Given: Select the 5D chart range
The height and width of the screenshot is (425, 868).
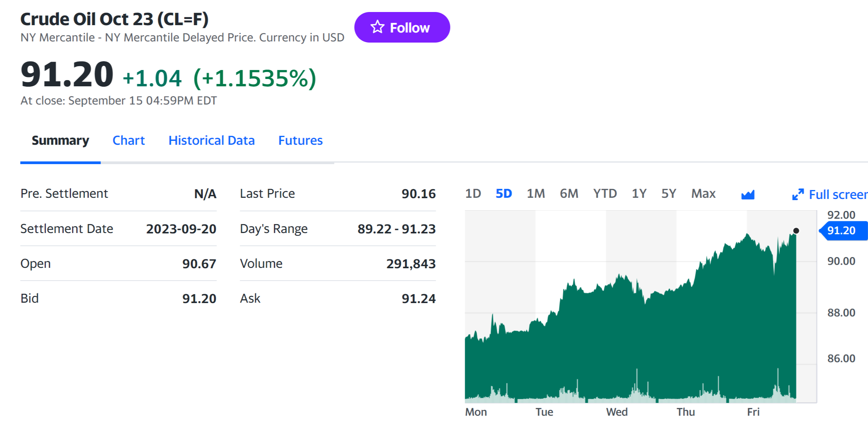Looking at the screenshot, I should point(503,194).
